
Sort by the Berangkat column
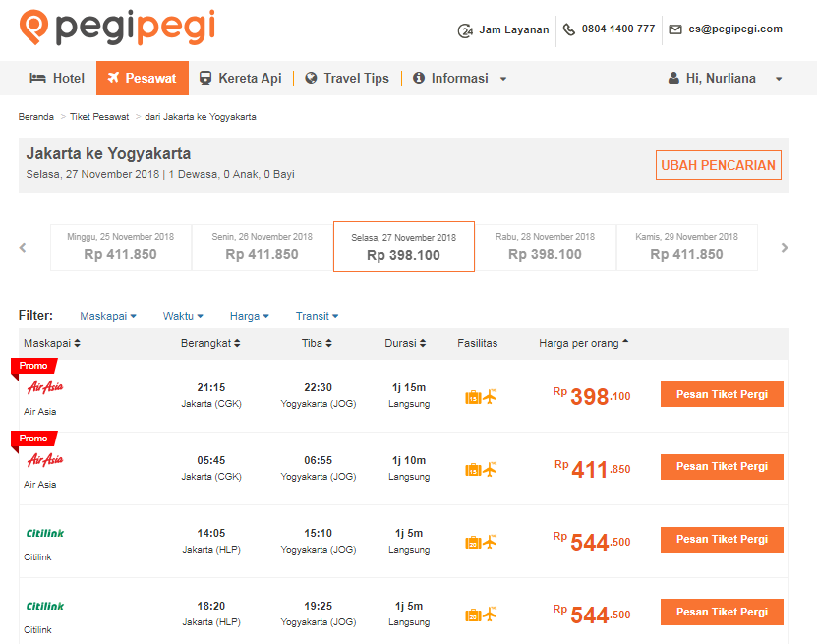210,343
